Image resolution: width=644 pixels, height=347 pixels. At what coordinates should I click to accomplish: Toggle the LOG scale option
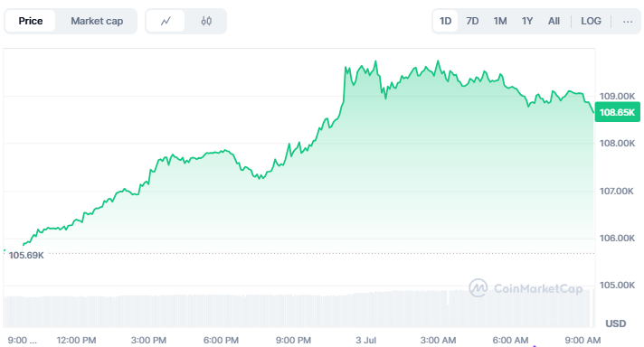[x=591, y=21]
